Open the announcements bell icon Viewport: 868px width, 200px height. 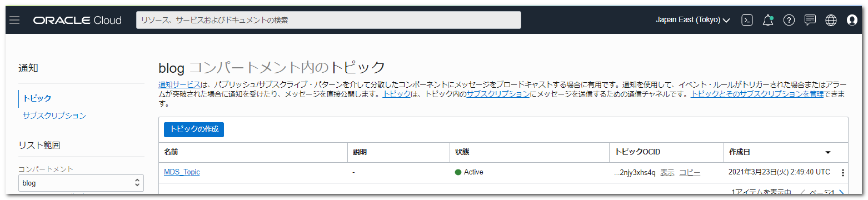click(x=768, y=20)
